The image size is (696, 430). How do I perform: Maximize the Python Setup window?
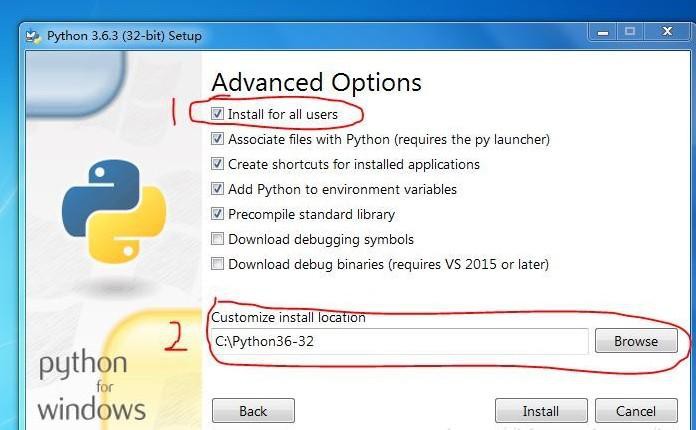(x=629, y=32)
